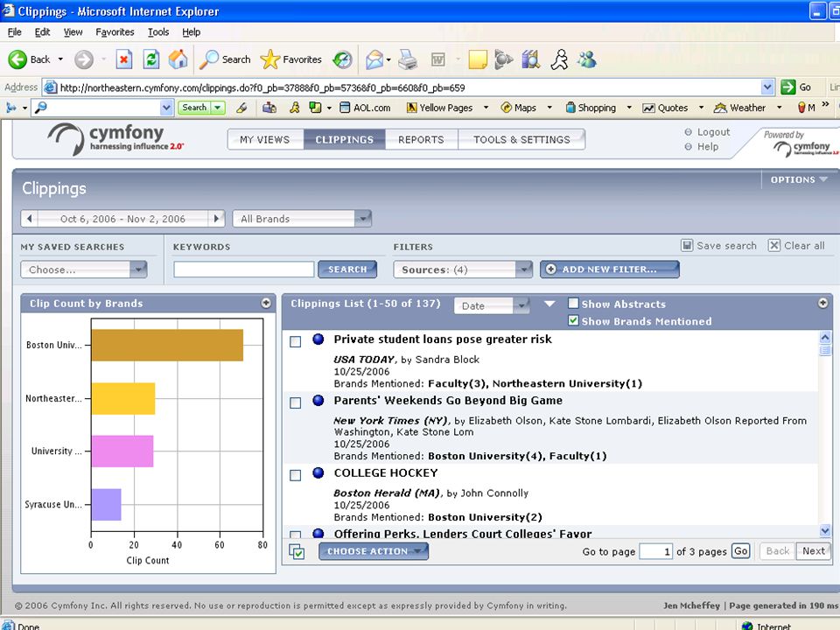Open the TOOLS & SETTINGS tab
This screenshot has height=630, width=840.
click(x=521, y=139)
